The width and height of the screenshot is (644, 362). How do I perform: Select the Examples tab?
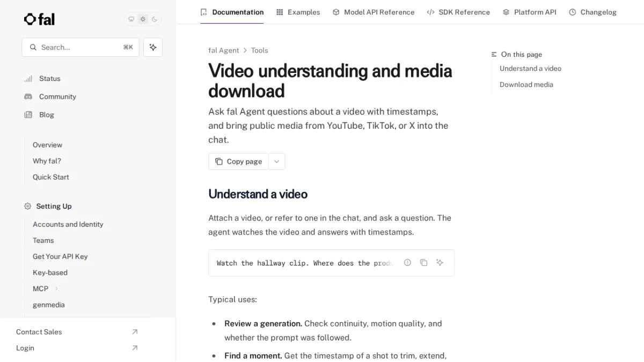(x=298, y=12)
